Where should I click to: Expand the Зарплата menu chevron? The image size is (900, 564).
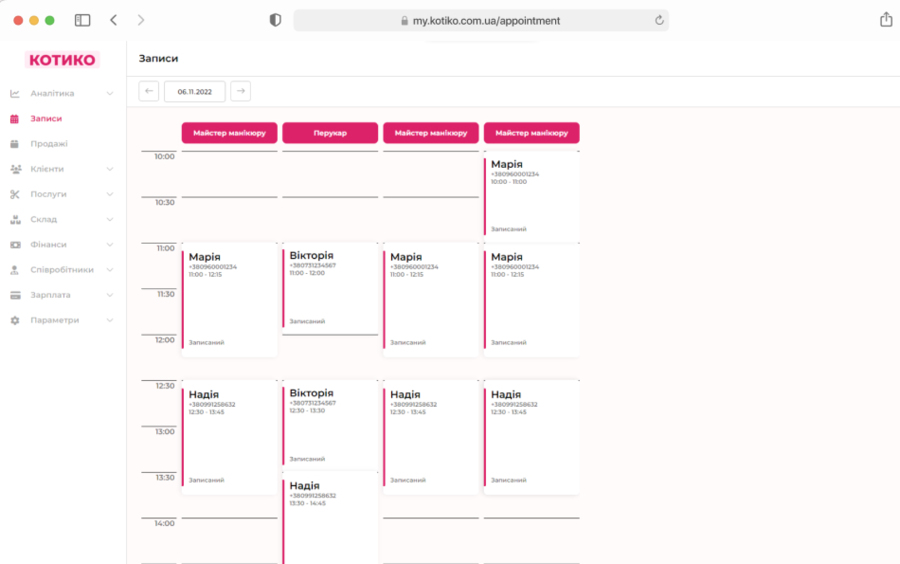[110, 295]
